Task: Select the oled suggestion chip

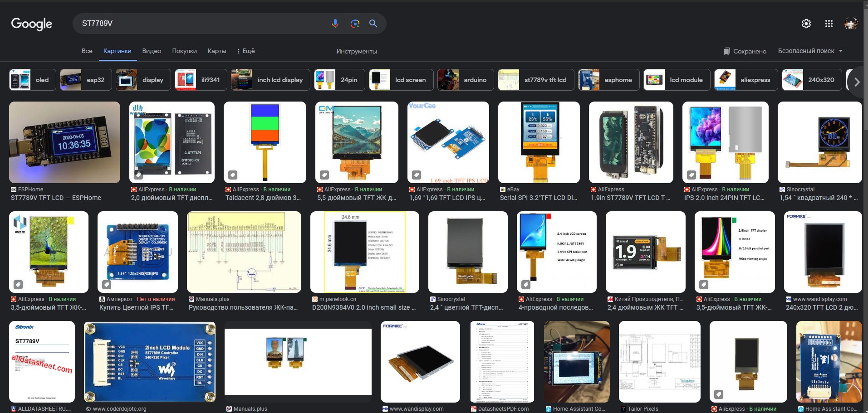Action: (33, 80)
